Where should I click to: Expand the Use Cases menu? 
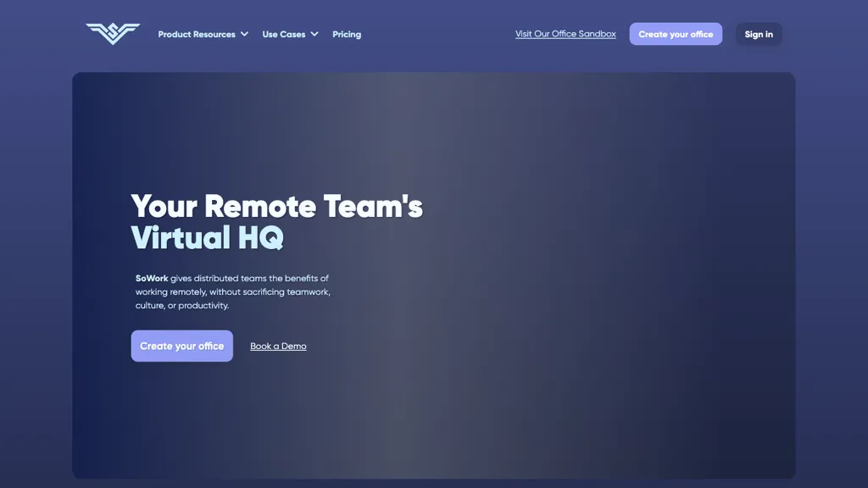coord(284,34)
